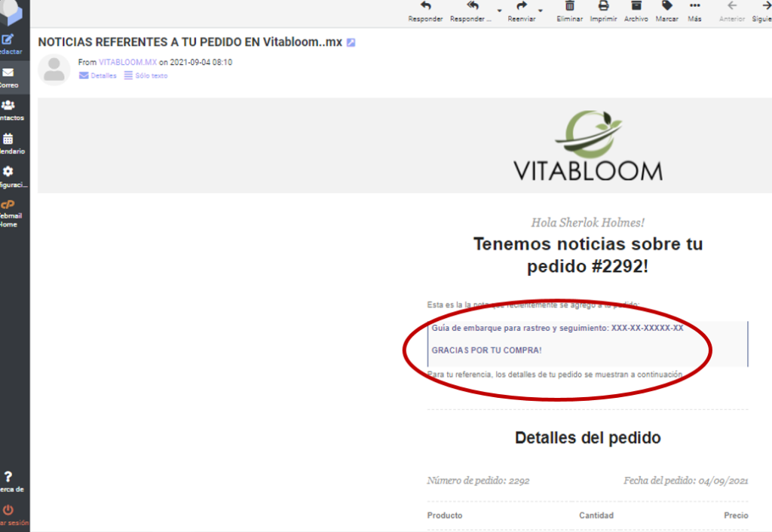772x532 pixels.
Task: Click the sender avatar picture
Action: click(54, 69)
